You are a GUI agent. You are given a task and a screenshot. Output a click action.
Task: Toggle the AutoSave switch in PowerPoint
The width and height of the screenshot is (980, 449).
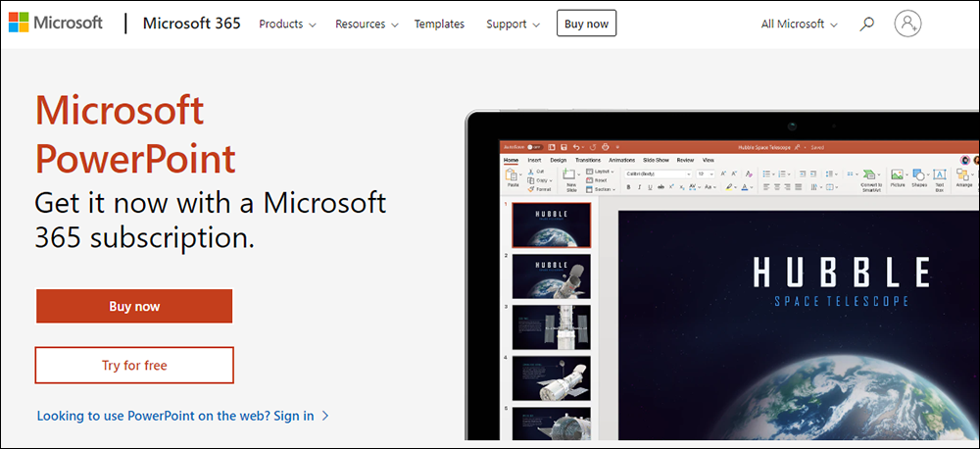pyautogui.click(x=535, y=147)
